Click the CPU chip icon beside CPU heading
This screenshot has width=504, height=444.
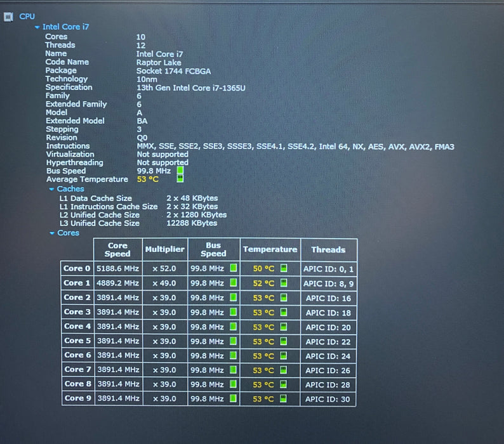tap(8, 16)
